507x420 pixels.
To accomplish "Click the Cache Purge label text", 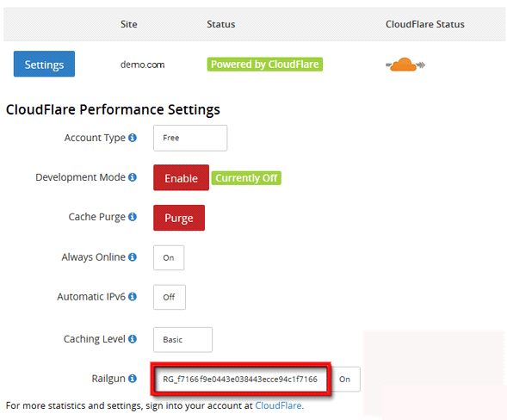I will (96, 217).
